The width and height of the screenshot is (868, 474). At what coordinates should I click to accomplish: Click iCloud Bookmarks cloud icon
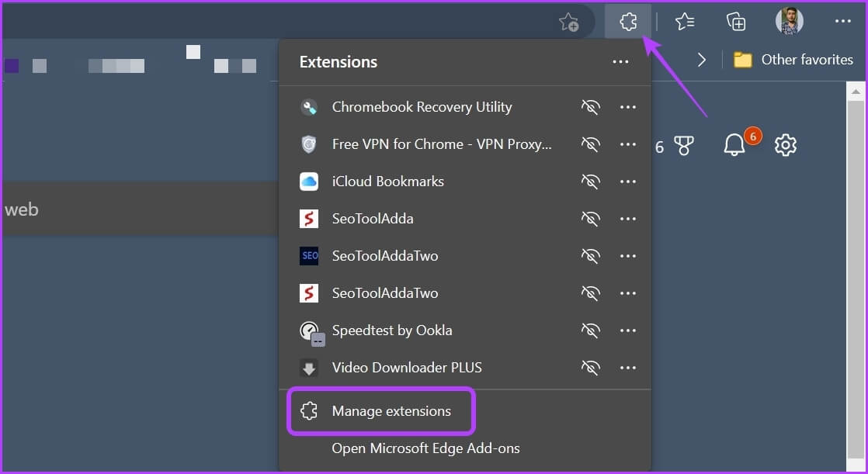309,182
